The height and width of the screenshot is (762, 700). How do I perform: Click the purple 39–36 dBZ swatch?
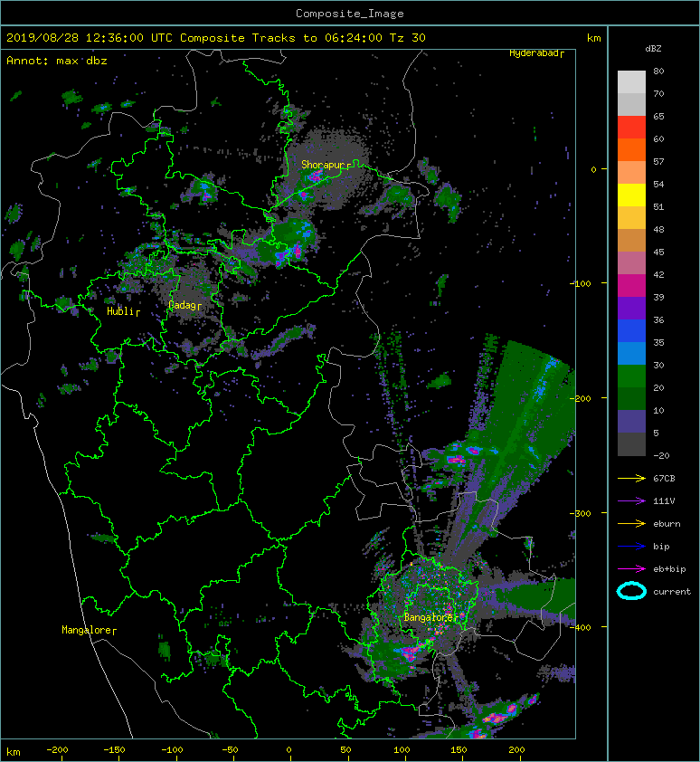tap(631, 308)
